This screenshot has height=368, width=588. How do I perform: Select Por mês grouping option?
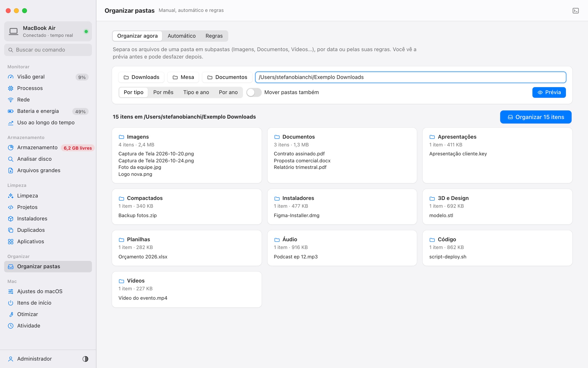point(163,92)
